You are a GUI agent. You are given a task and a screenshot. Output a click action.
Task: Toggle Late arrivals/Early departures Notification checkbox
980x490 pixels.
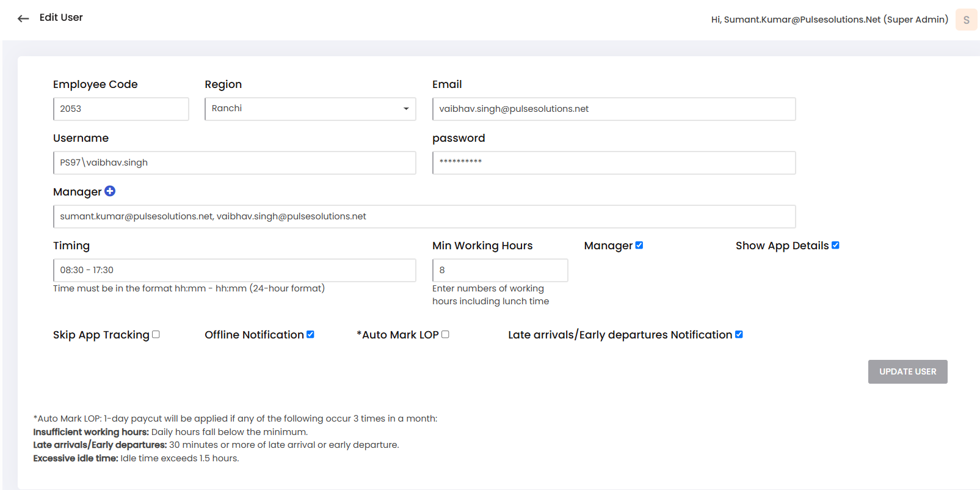[739, 334]
